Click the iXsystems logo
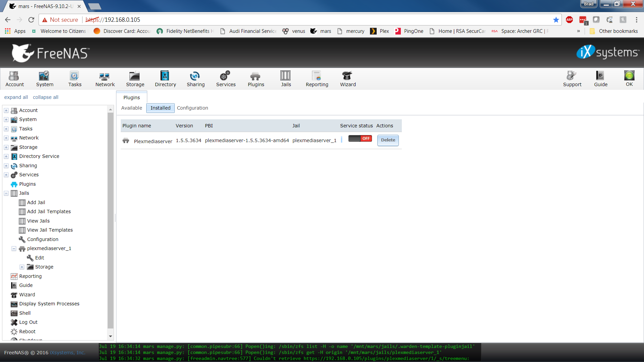644x362 pixels. 608,52
